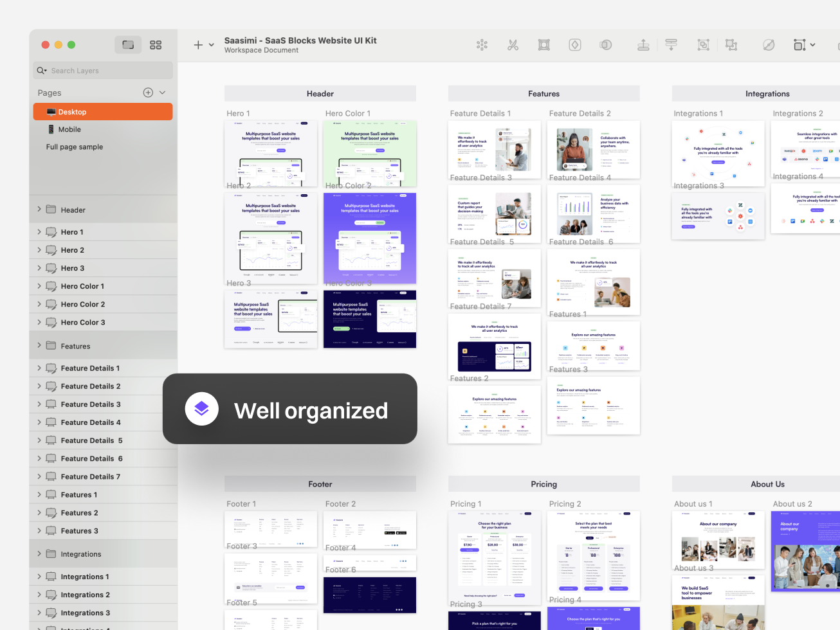The image size is (840, 630).
Task: Select the Scissors tool in the toolbar
Action: [513, 45]
